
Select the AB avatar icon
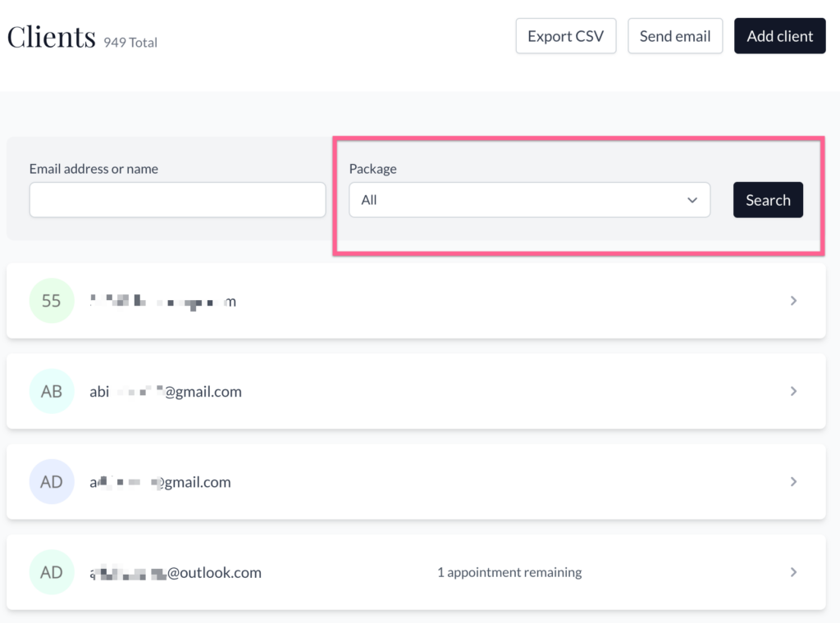(x=52, y=392)
